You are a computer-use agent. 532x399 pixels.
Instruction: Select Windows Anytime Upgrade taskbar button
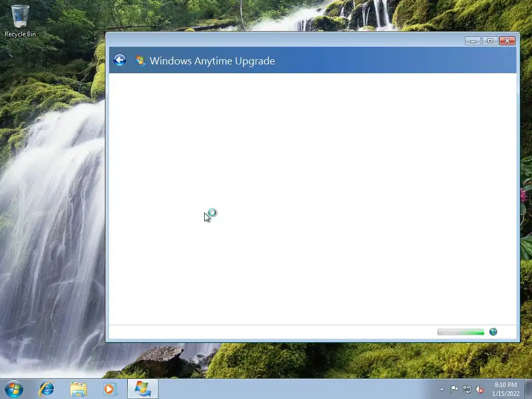(x=143, y=389)
